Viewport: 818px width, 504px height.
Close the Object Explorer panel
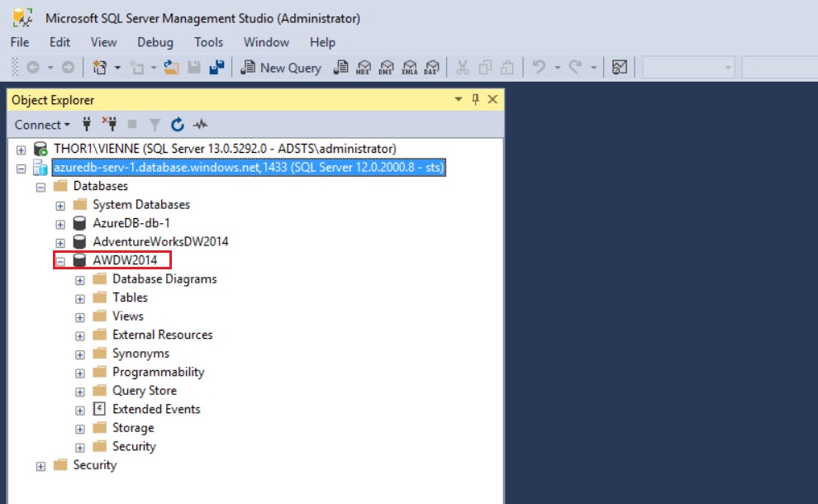click(492, 99)
